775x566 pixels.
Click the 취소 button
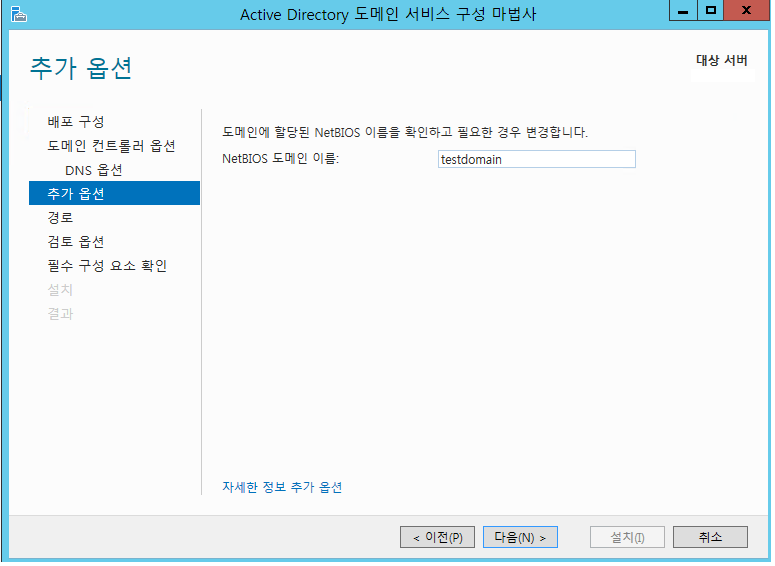(711, 538)
